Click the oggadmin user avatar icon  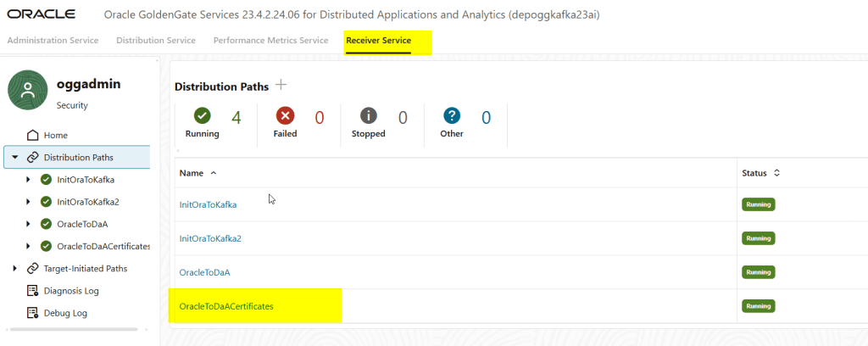pos(27,90)
